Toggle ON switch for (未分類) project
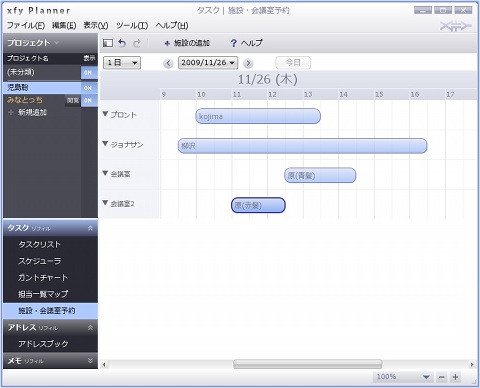The image size is (480, 388). [88, 72]
